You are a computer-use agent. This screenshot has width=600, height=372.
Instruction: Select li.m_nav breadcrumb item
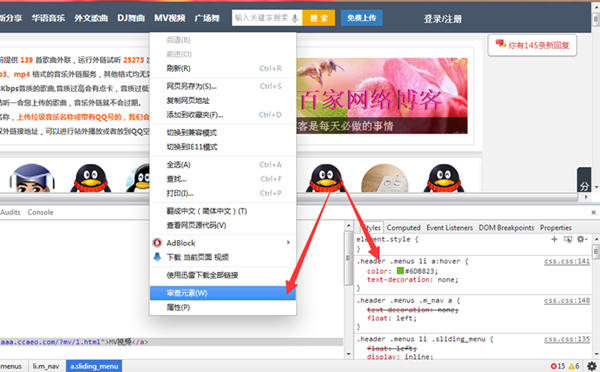[x=46, y=366]
